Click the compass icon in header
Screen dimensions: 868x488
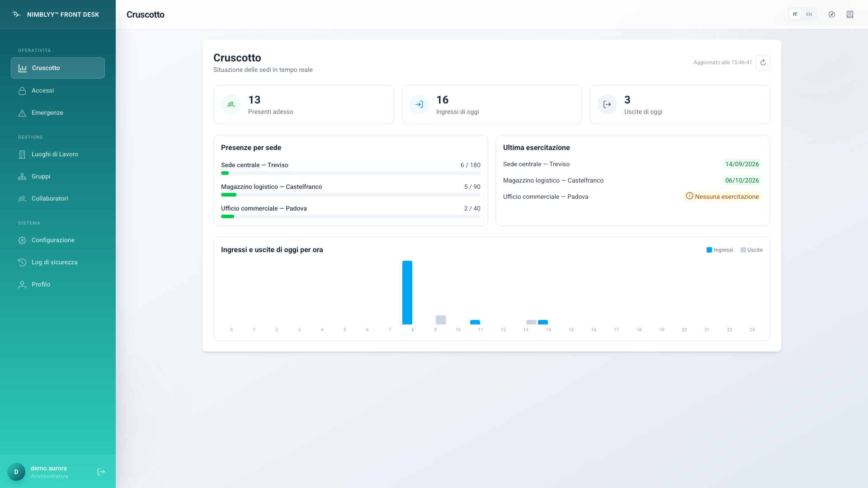pyautogui.click(x=832, y=14)
